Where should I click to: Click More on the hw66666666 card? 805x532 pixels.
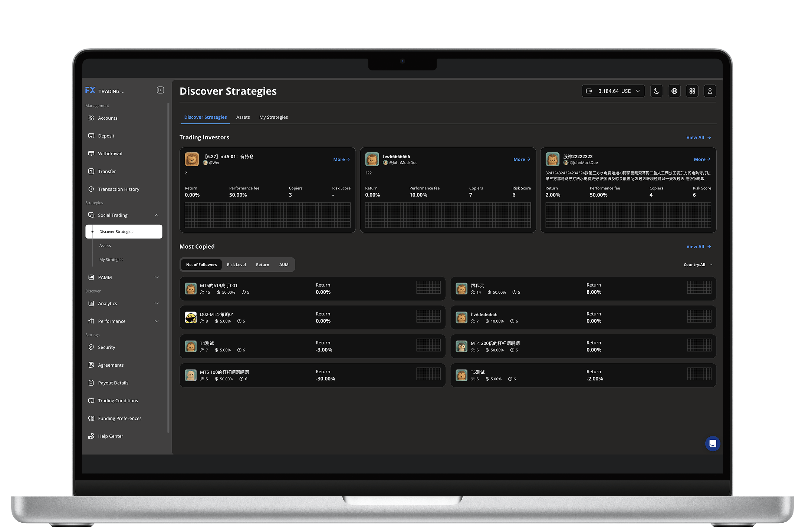(x=522, y=159)
